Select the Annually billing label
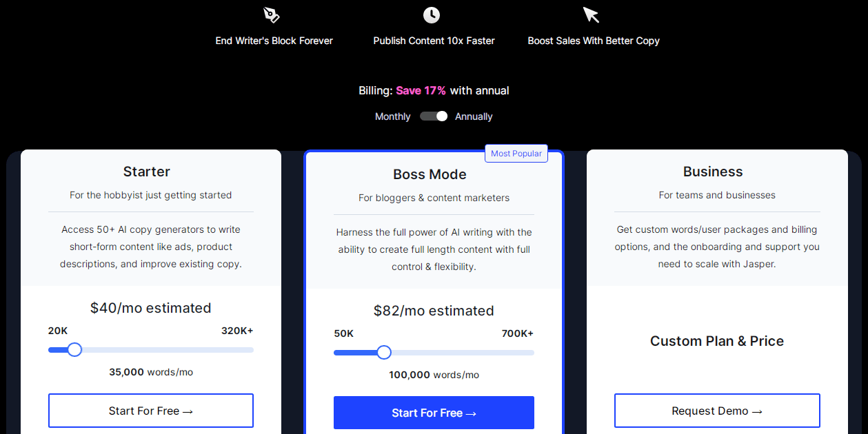Image resolution: width=868 pixels, height=434 pixels. pos(474,116)
